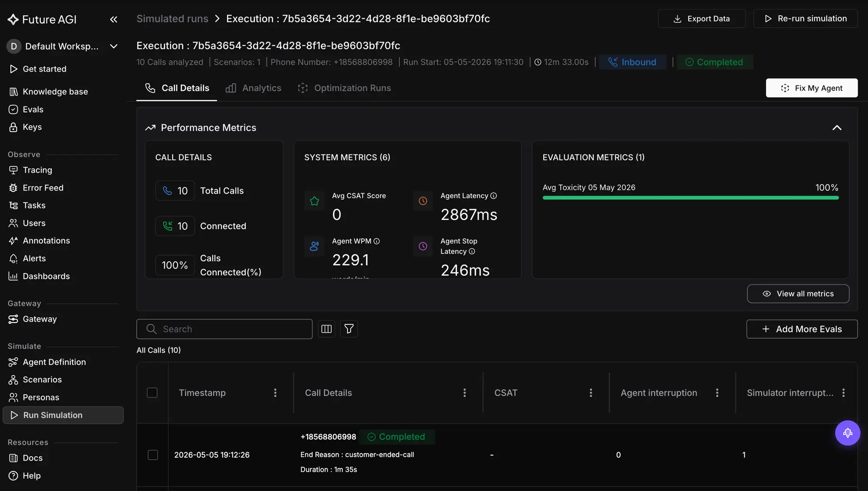Open Call Details column options menu
868x491 pixels.
pyautogui.click(x=464, y=393)
